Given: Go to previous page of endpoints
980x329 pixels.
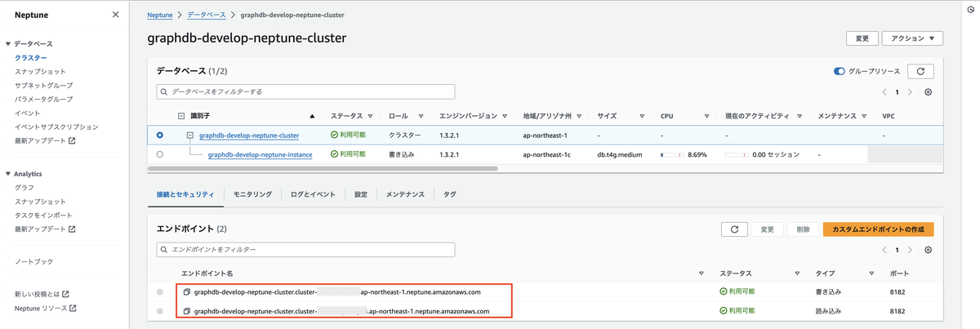Looking at the screenshot, I should click(884, 250).
